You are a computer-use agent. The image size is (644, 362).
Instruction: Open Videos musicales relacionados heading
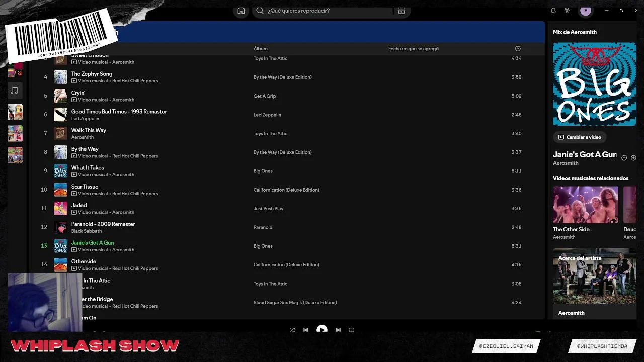tap(591, 178)
